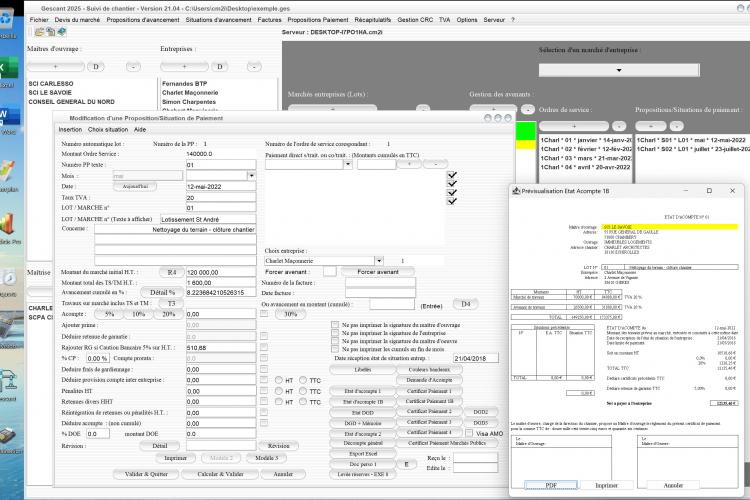Open the Choix situation menu
The height and width of the screenshot is (500, 750).
coord(108,130)
